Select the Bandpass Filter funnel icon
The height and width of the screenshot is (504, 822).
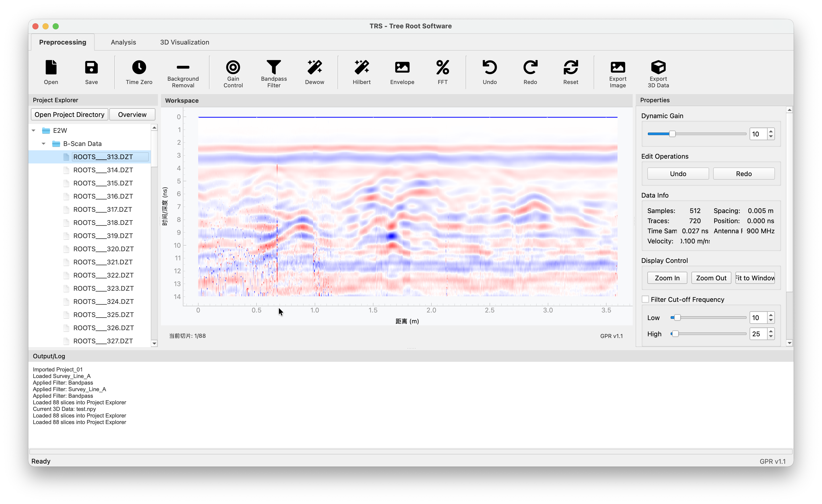274,68
